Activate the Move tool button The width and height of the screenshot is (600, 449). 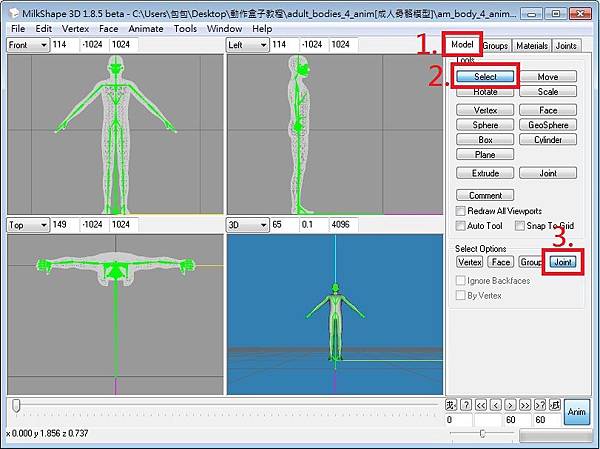[548, 77]
